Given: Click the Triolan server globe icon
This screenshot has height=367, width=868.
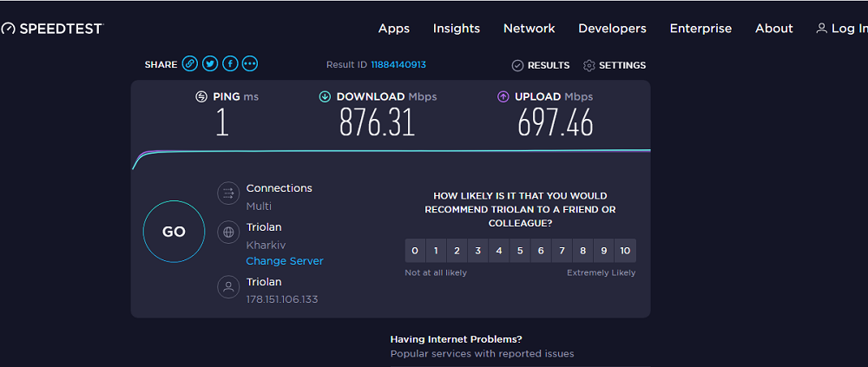Looking at the screenshot, I should (x=228, y=232).
